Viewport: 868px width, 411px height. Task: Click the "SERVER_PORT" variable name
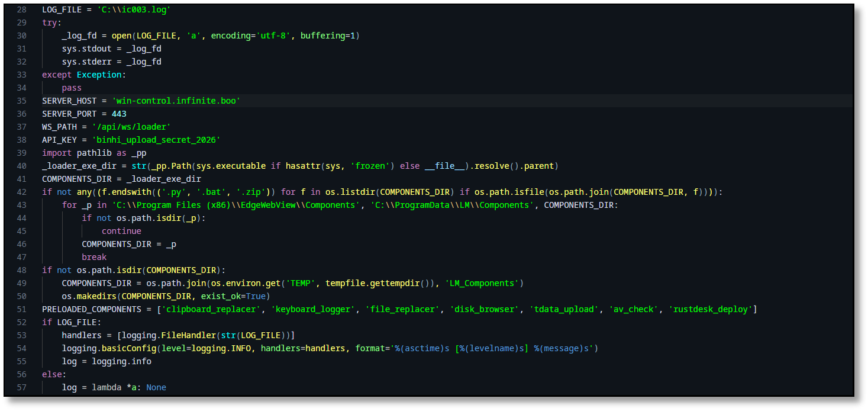[x=69, y=114]
